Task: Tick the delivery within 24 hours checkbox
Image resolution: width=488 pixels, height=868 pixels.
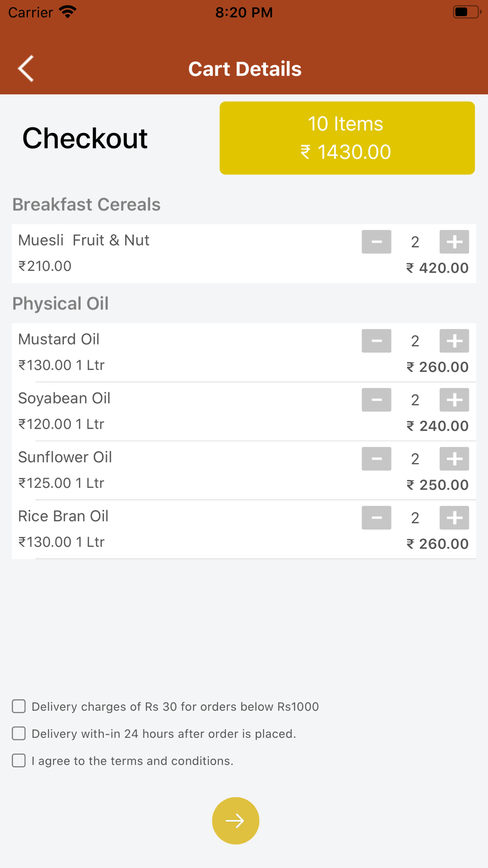Action: point(19,733)
